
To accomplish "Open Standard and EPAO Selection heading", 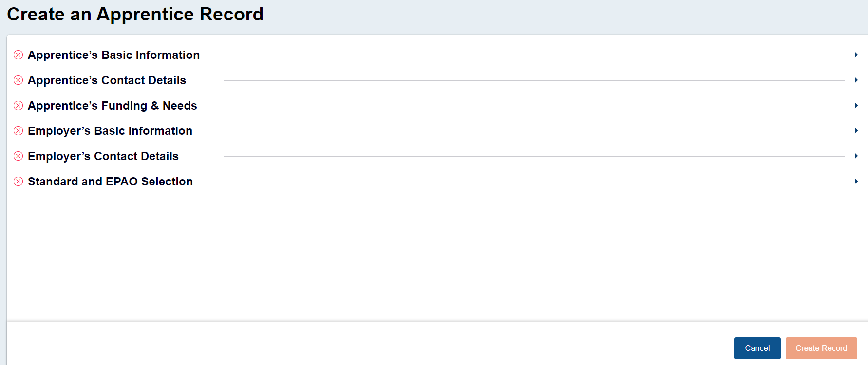I will click(110, 182).
